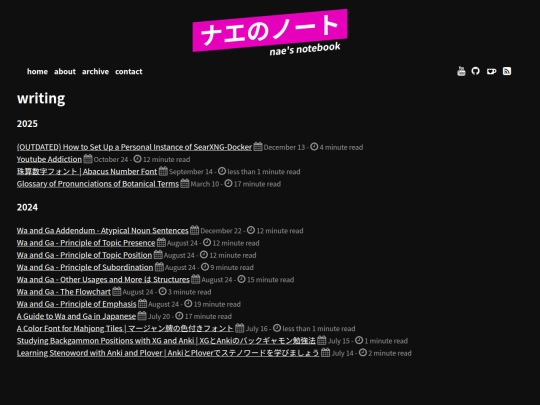Go to the home page

point(38,71)
